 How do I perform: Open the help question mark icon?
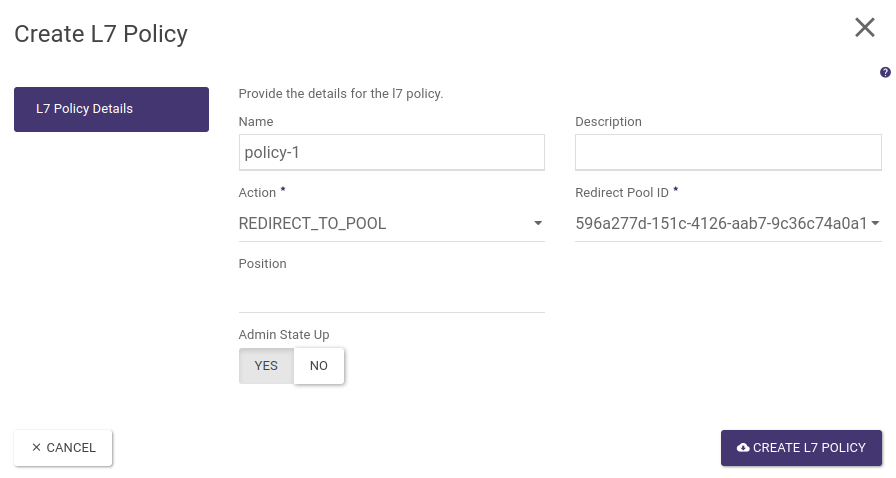[885, 73]
